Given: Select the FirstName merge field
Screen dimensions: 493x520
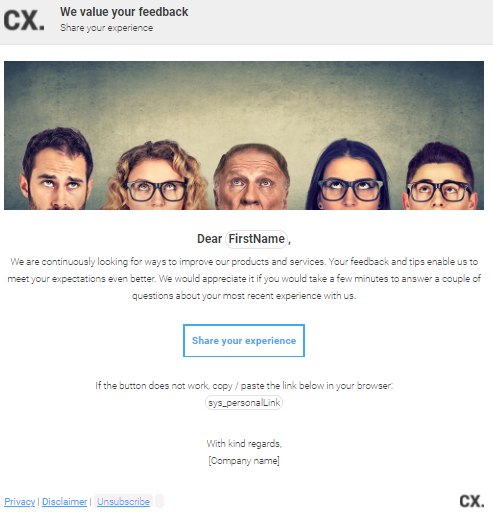Looking at the screenshot, I should click(x=256, y=239).
